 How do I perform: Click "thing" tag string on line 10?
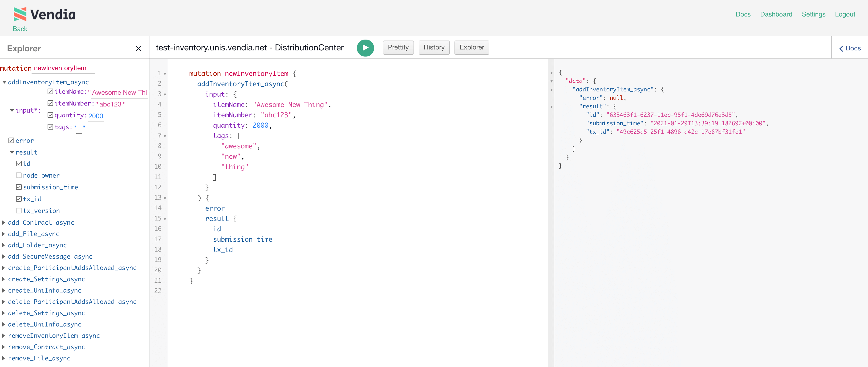[235, 167]
